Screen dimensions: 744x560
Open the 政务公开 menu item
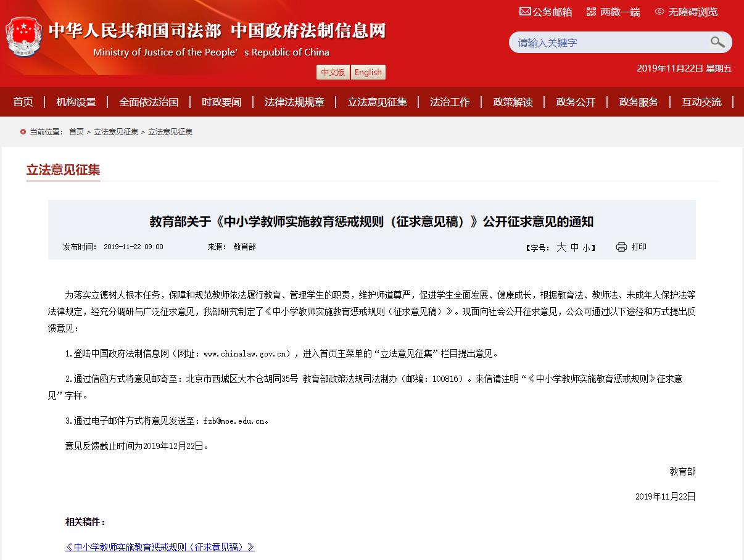point(575,101)
